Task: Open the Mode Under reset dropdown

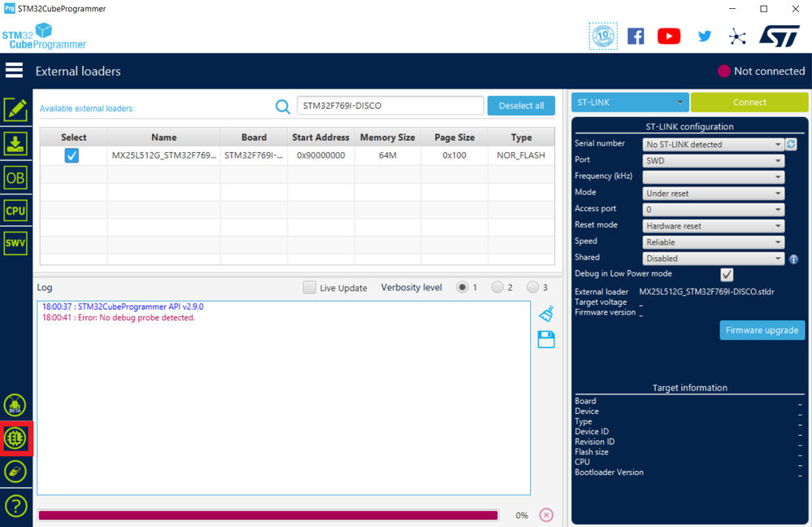Action: point(713,194)
